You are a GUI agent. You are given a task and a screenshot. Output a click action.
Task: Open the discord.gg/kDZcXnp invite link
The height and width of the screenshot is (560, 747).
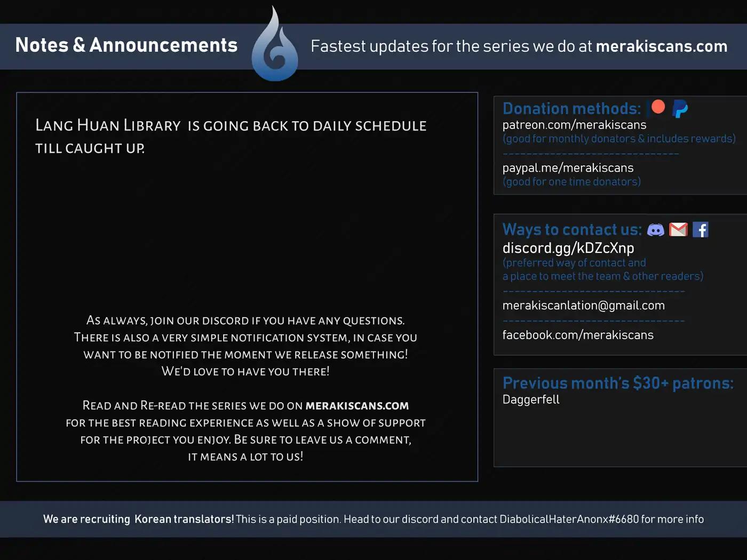tap(568, 248)
